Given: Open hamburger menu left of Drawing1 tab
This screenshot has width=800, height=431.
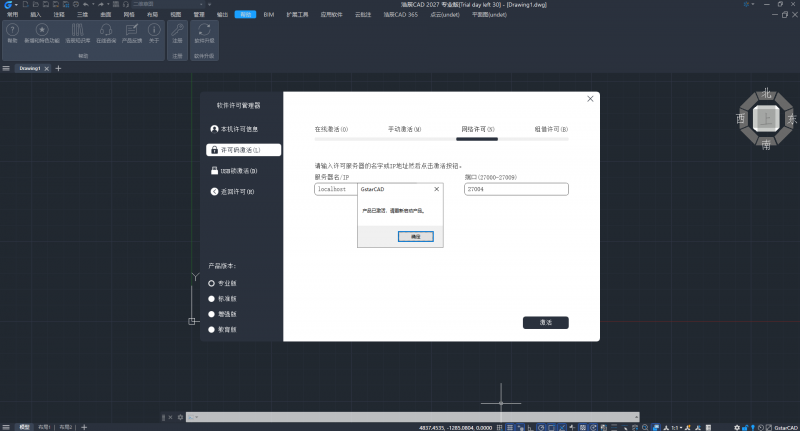Looking at the screenshot, I should [x=6, y=68].
